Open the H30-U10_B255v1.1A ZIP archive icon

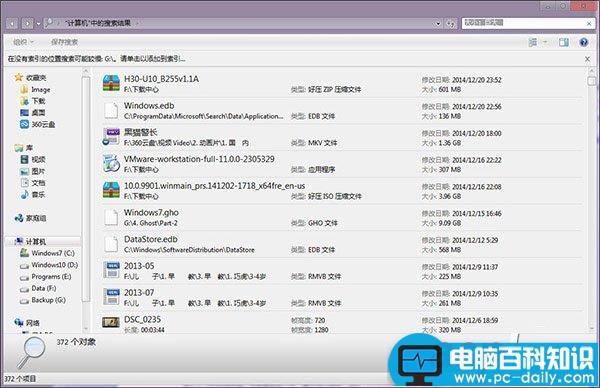coord(111,83)
